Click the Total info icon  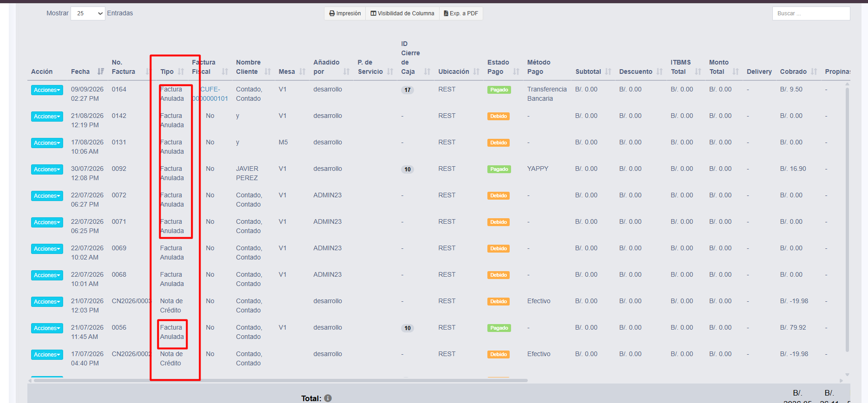(328, 398)
